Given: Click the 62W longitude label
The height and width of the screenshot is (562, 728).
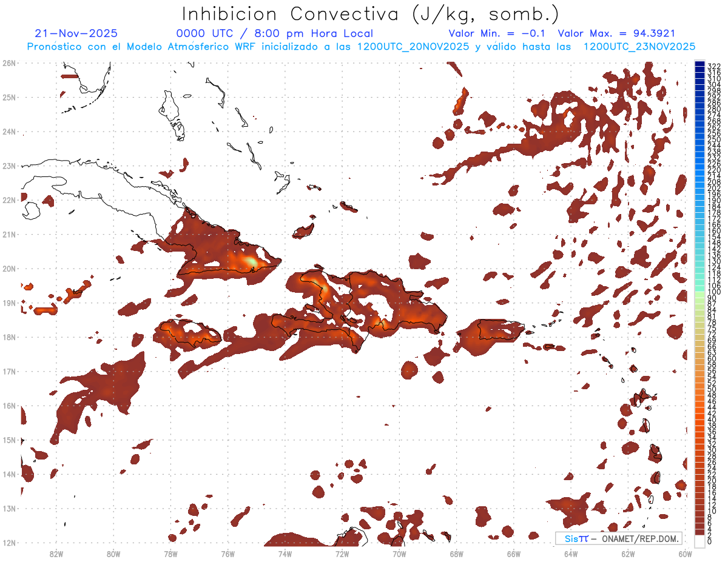Looking at the screenshot, I should pyautogui.click(x=629, y=553).
